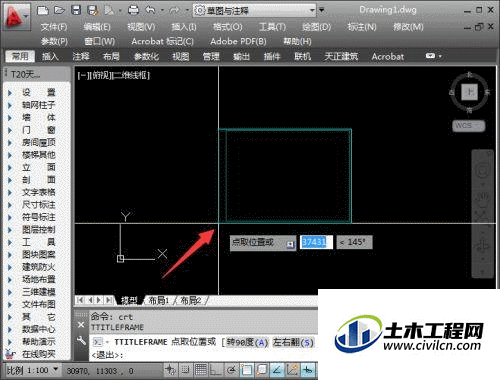Click the Save icon in quick access toolbar
The image size is (500, 380).
tap(76, 10)
